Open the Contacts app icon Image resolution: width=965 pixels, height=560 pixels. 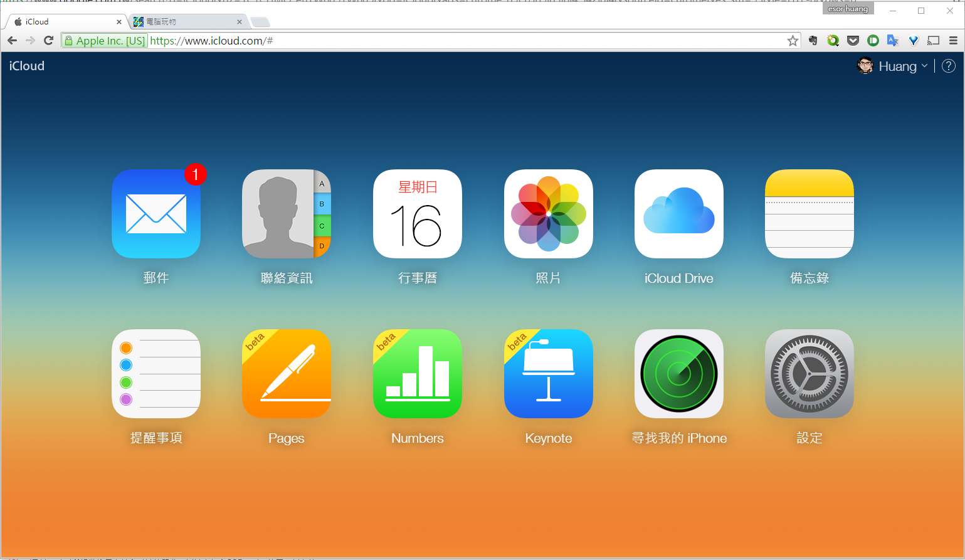pyautogui.click(x=287, y=214)
